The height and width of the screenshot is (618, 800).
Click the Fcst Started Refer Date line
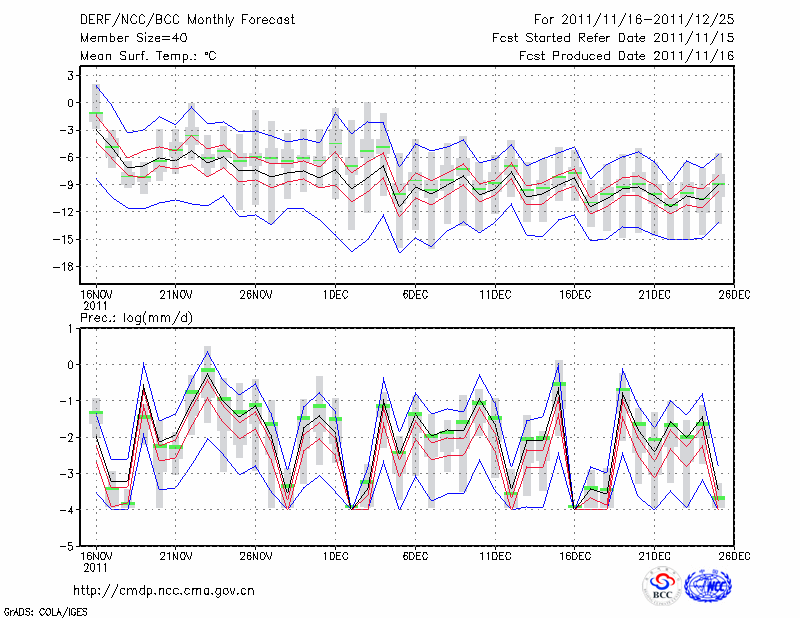613,38
